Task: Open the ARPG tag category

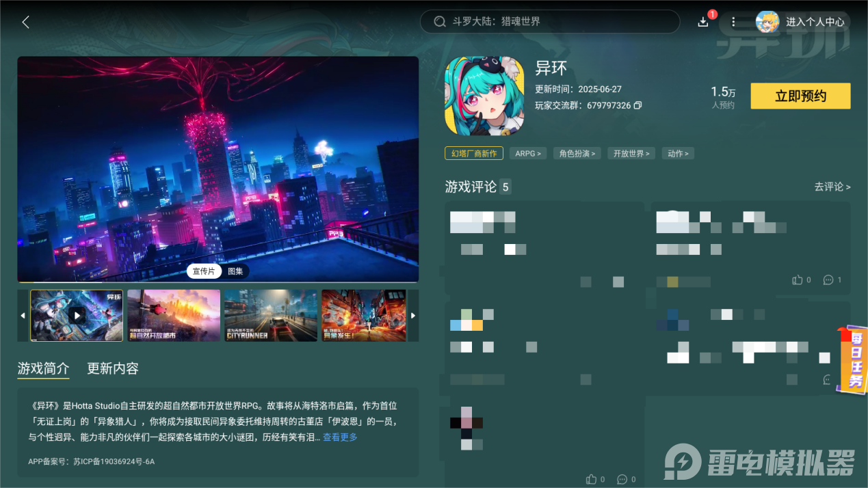Action: point(527,153)
